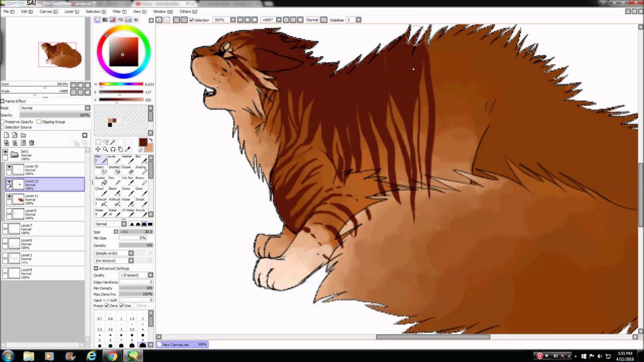Collapse the Advanced Settings section

(x=96, y=268)
